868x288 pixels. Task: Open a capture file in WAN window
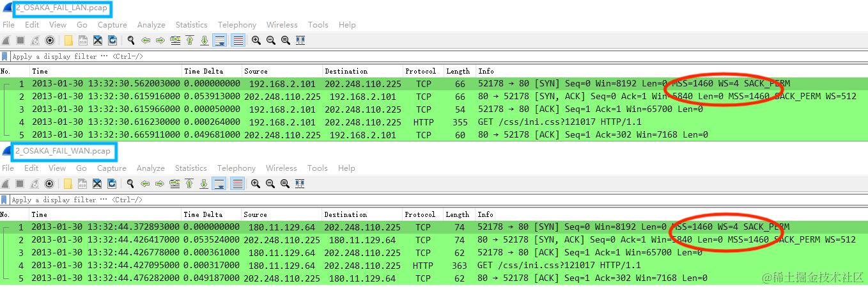click(68, 184)
